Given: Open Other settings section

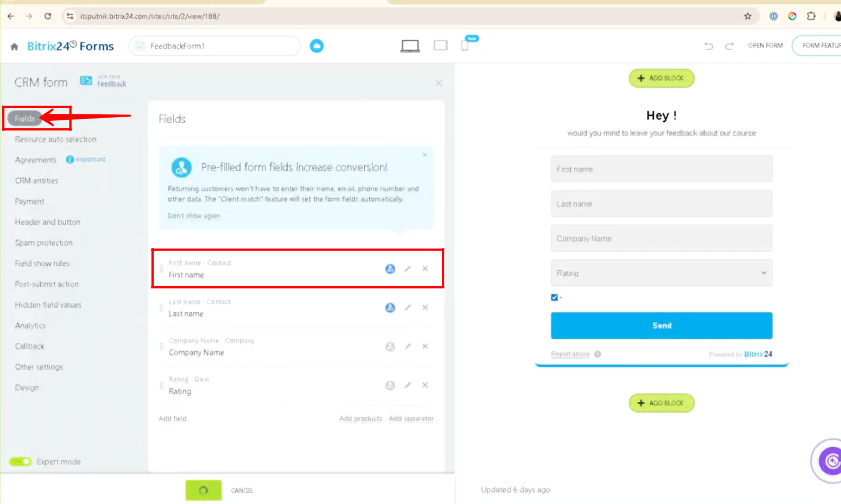Looking at the screenshot, I should (39, 367).
